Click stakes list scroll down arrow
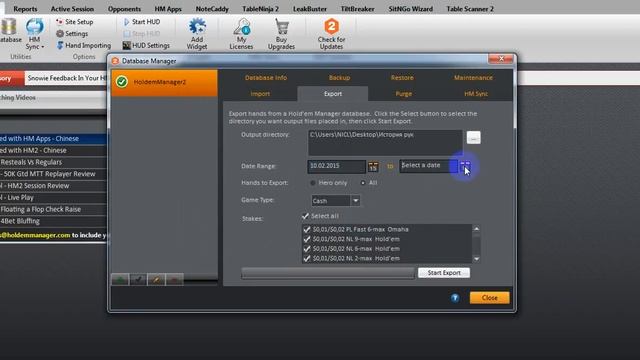This screenshot has width=640, height=360. point(476,259)
